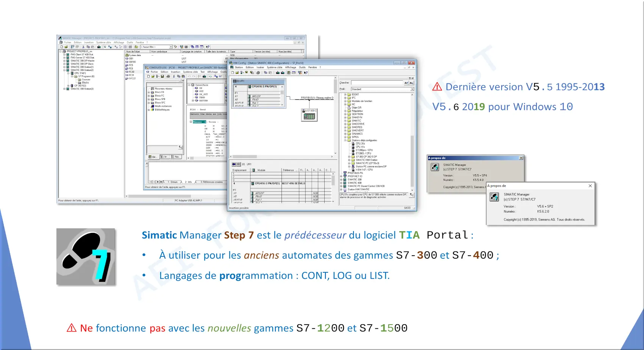Click context help arrow in HW Config toolbar
Viewport: 644px width, 350px height.
click(306, 72)
